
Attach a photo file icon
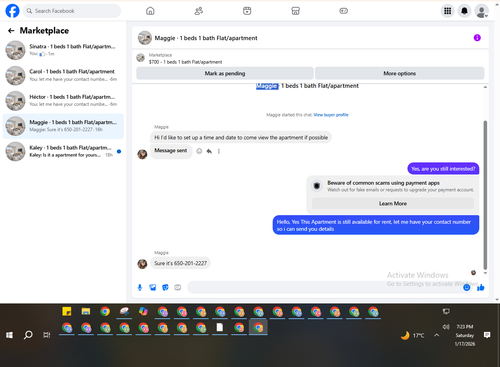click(153, 287)
